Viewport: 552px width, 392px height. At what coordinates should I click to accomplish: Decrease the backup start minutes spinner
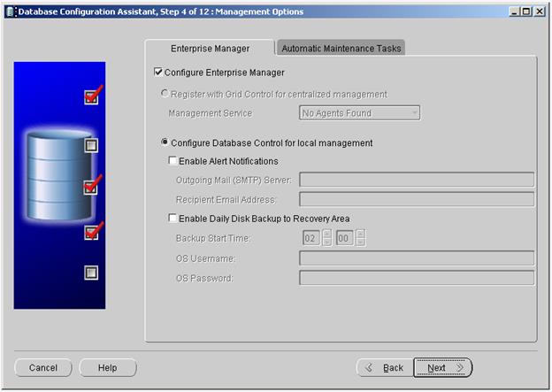click(361, 242)
